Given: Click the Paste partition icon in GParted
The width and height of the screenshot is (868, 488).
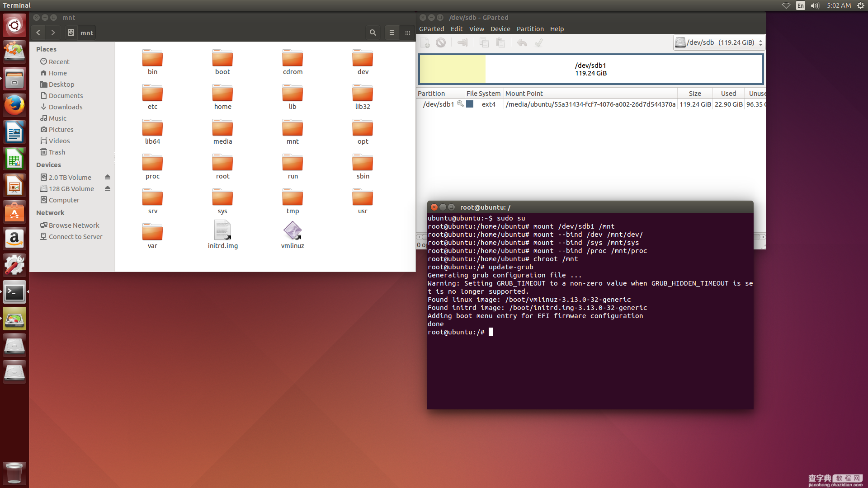Looking at the screenshot, I should click(500, 42).
